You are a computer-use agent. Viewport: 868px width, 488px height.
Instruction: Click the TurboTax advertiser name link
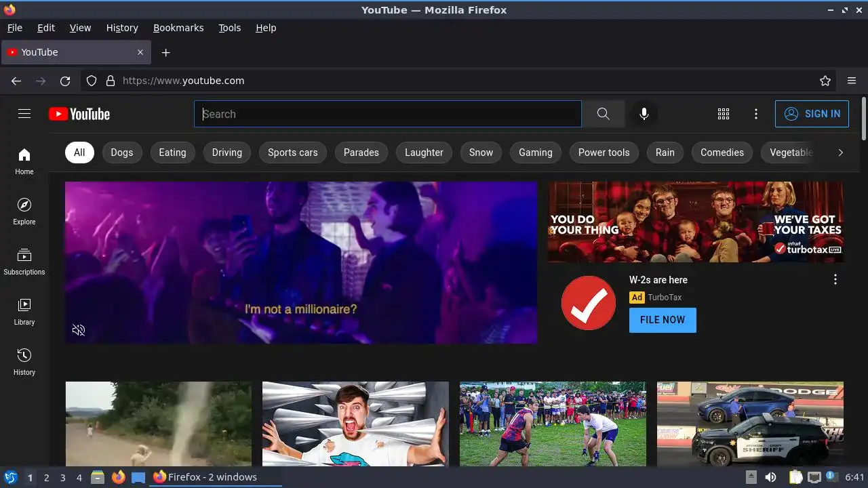tap(665, 298)
